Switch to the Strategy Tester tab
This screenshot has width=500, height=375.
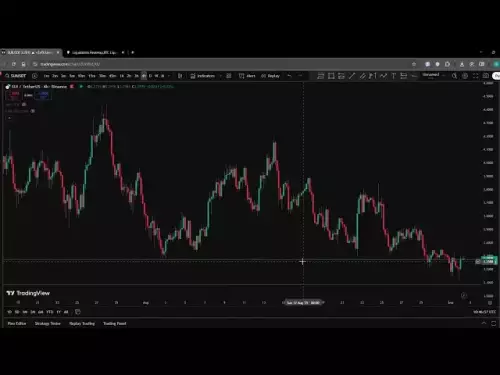pos(48,323)
